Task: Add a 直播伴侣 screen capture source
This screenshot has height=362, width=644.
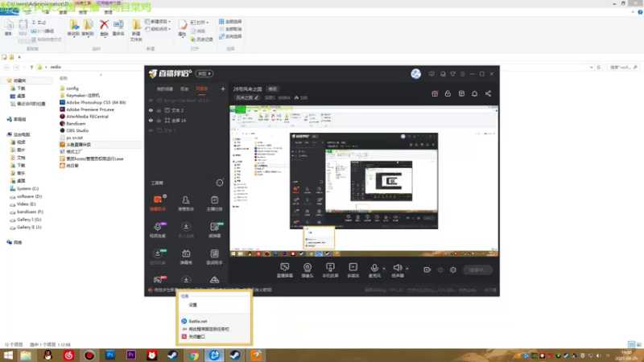Action: tap(285, 270)
